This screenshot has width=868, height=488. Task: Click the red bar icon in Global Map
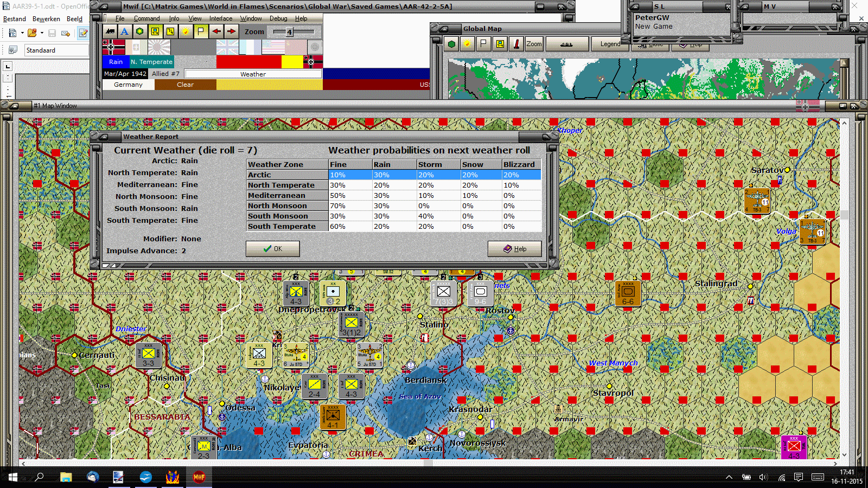[516, 44]
